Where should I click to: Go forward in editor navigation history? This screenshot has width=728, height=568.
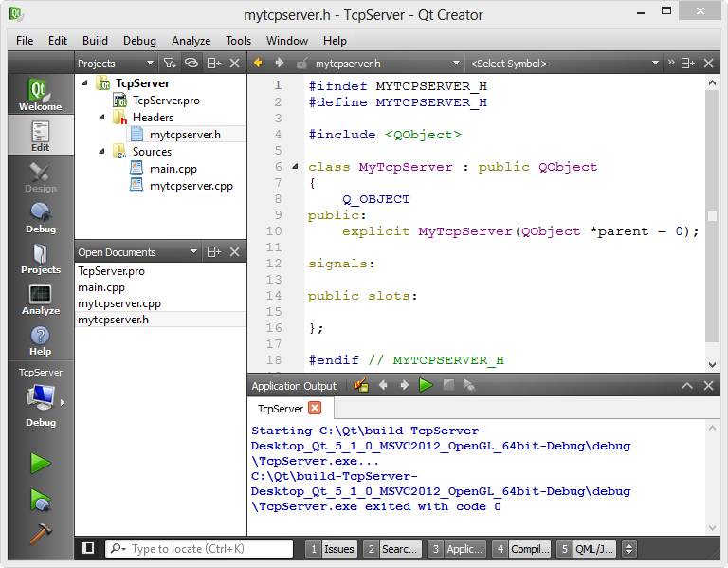(x=279, y=63)
